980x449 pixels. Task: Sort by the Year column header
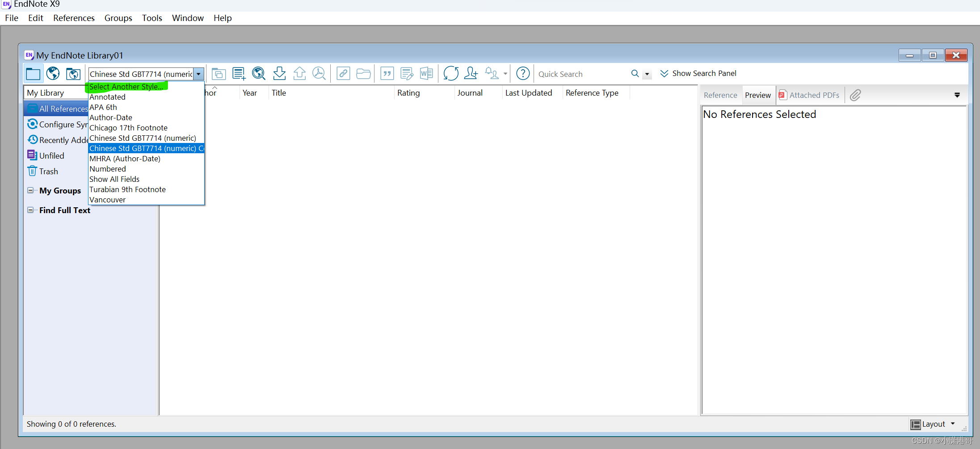pos(253,93)
